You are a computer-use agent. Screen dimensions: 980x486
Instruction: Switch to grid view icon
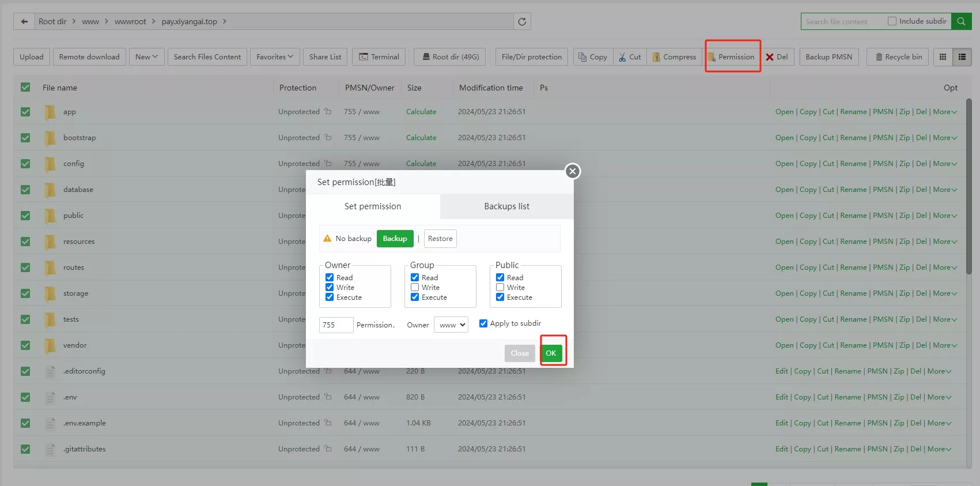click(943, 56)
